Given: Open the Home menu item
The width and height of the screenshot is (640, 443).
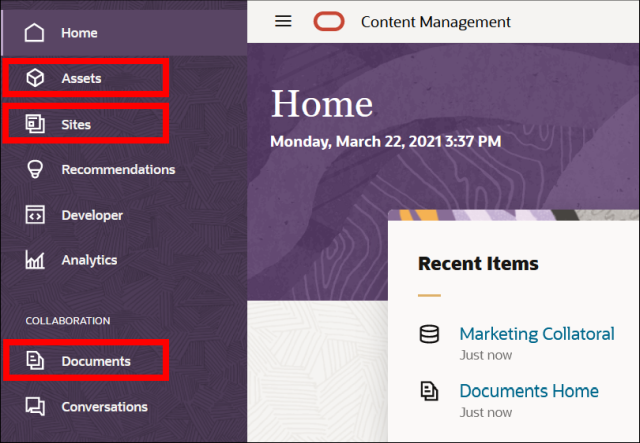Looking at the screenshot, I should coord(124,33).
